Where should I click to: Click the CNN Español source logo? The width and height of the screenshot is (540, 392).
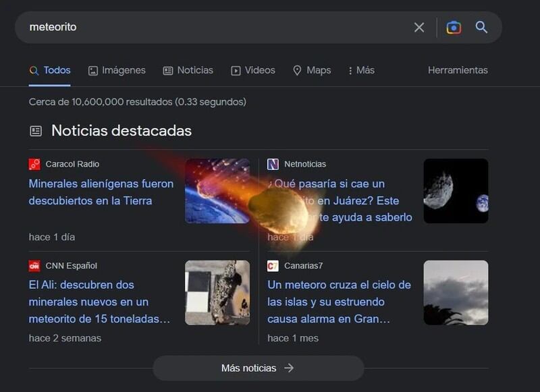(x=34, y=266)
